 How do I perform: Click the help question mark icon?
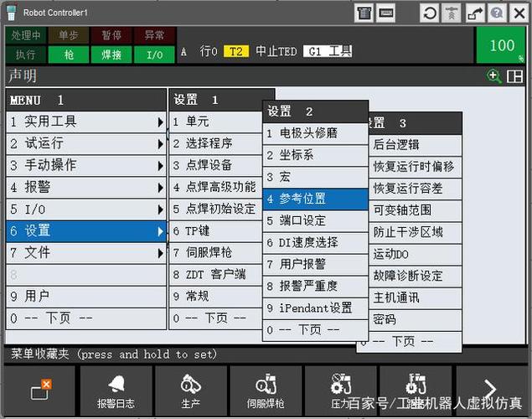tap(497, 13)
